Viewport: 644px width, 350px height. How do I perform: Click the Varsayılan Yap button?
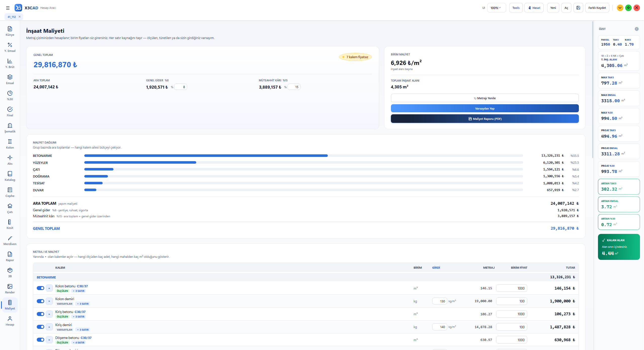(485, 109)
